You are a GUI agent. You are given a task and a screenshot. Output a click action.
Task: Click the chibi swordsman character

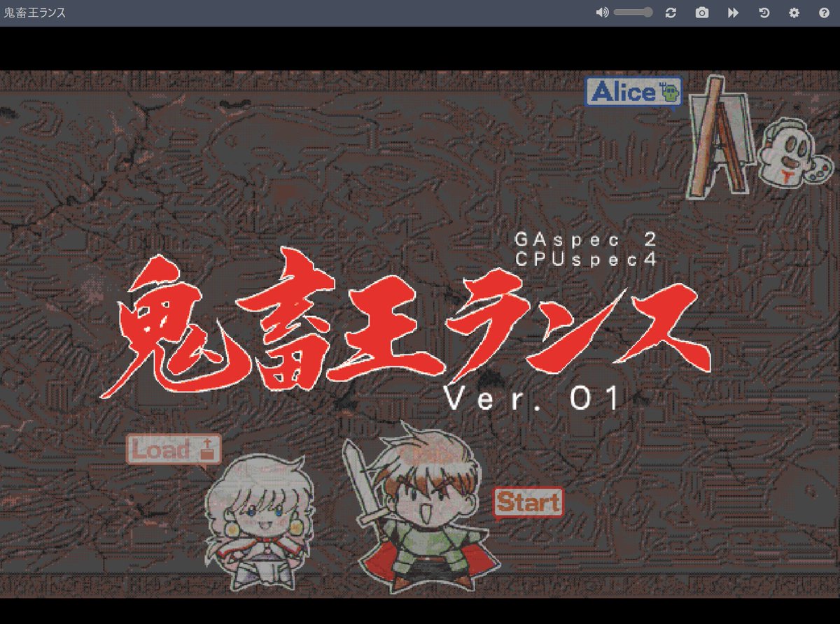(420, 508)
